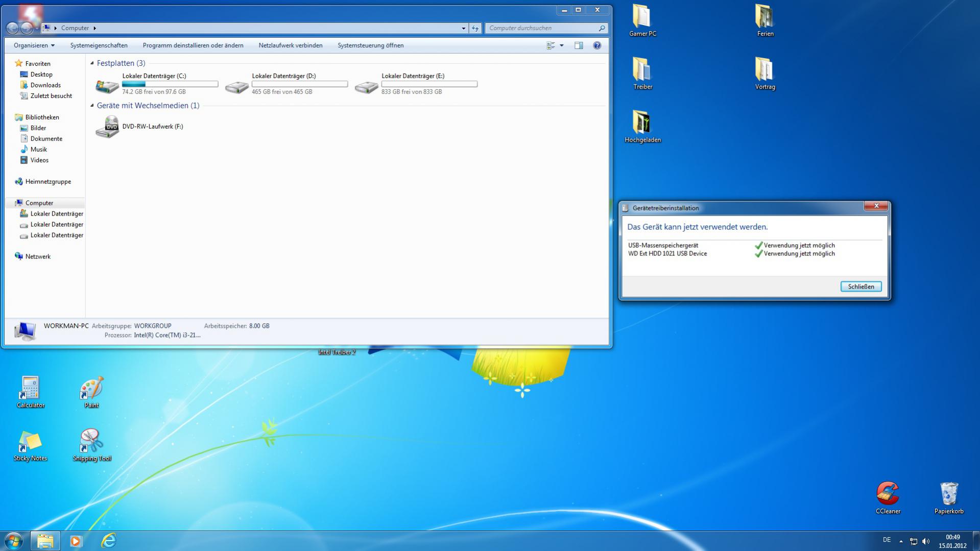Click the WORKMAN-PC computer name in details pane
The width and height of the screenshot is (980, 551).
point(66,326)
